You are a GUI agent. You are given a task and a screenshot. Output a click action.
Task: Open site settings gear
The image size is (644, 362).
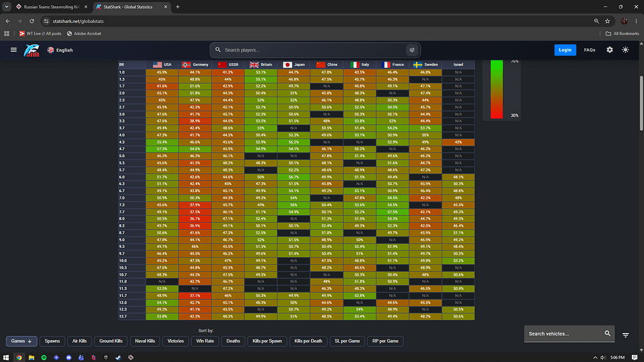pyautogui.click(x=609, y=50)
